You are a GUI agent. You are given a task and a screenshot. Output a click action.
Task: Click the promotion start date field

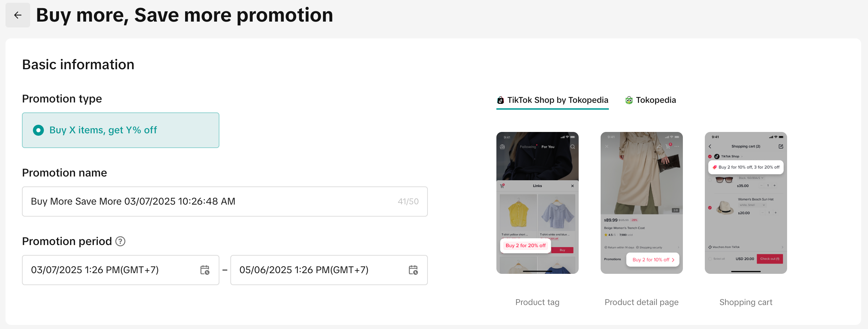coord(113,270)
